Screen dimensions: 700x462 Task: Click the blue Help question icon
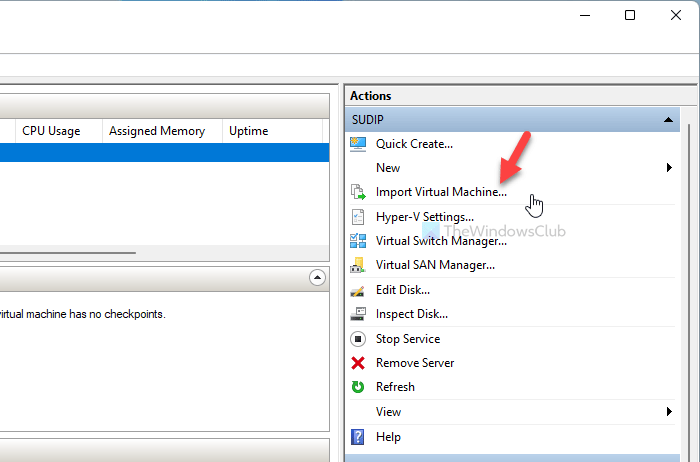point(359,437)
